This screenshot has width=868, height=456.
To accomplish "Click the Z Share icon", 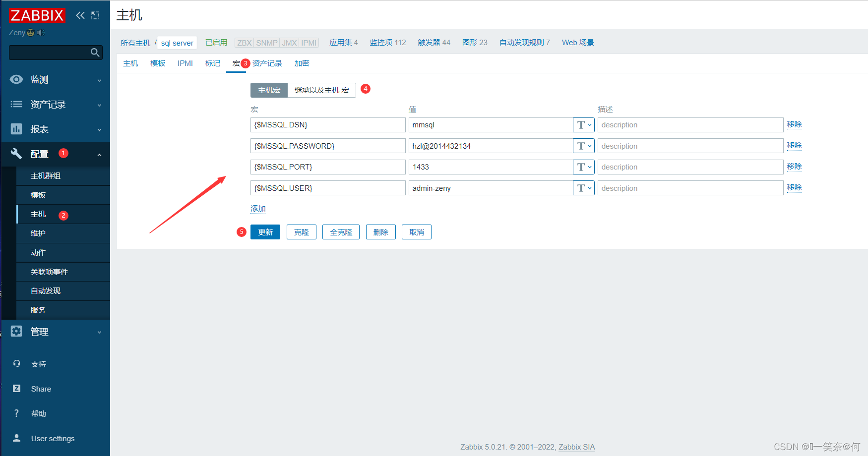I will [x=17, y=389].
